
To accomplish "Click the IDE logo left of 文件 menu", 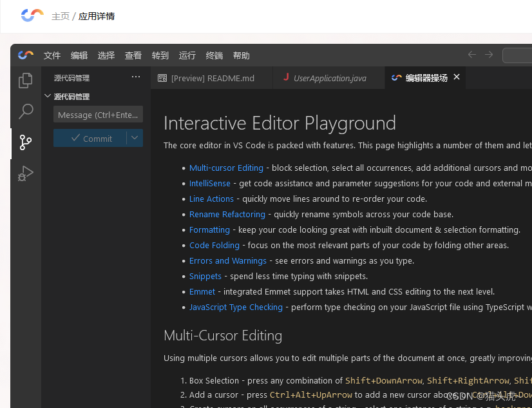I will (26, 55).
